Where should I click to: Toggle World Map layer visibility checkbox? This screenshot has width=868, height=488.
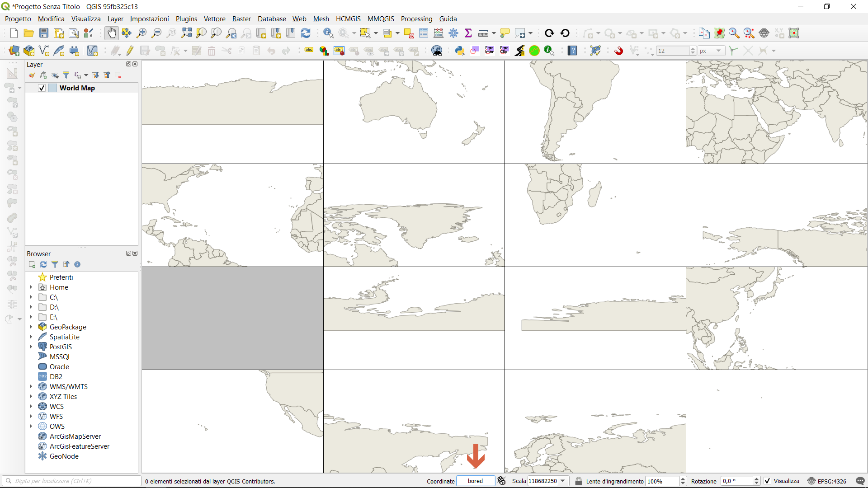(42, 88)
